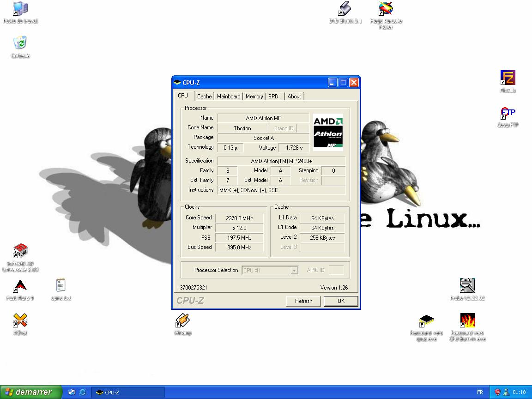Switch to the Cache tab
532x399 pixels.
point(204,97)
